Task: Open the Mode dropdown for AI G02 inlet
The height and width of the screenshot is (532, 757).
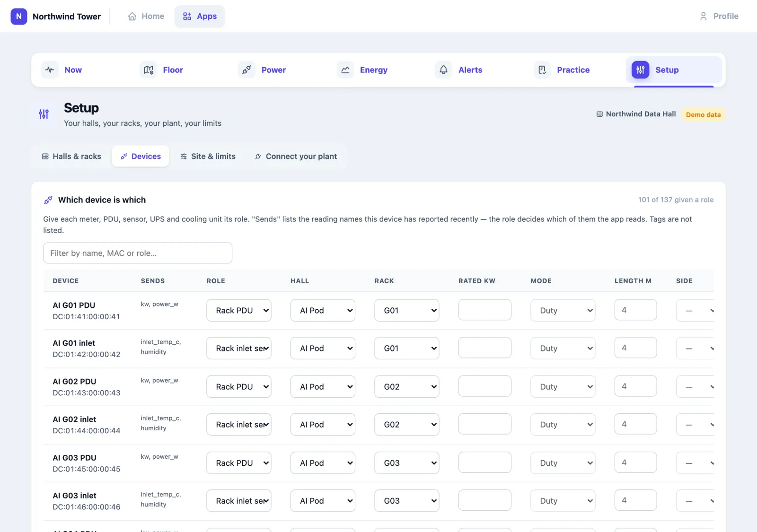Action: [x=563, y=425]
